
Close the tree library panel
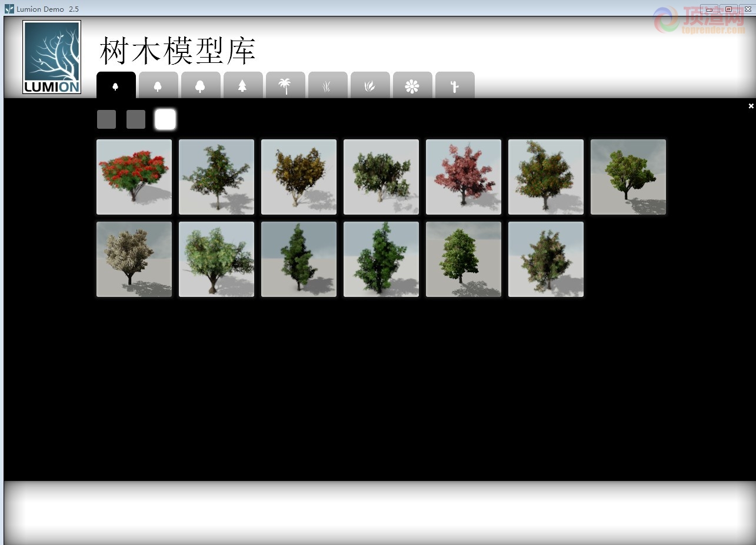click(751, 106)
